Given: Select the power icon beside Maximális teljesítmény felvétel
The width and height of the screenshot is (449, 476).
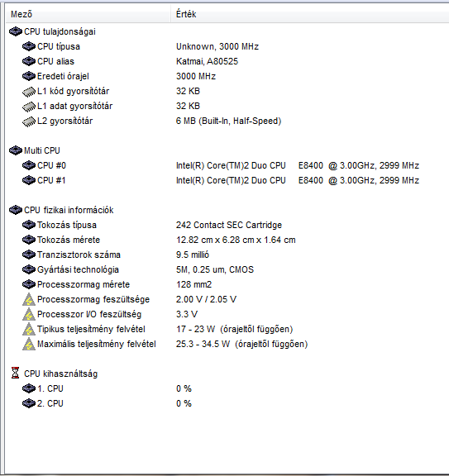Looking at the screenshot, I should (x=29, y=344).
